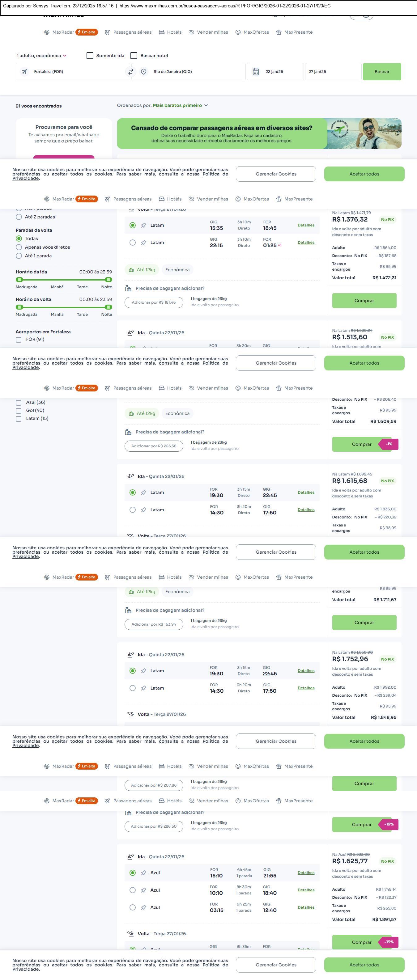Click the calendar icon beside 22 jan/26
The image size is (417, 980).
click(256, 71)
